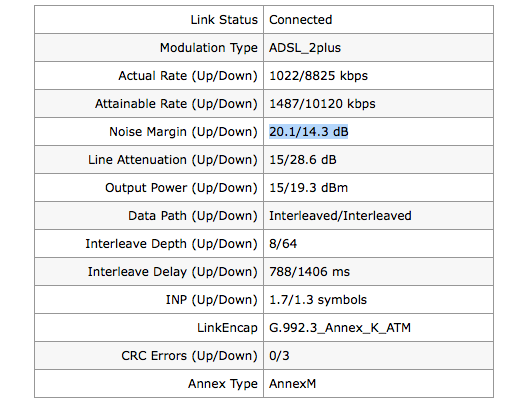Click the Interleaved/Interleaved data path value
This screenshot has width=525, height=409.
tap(340, 216)
